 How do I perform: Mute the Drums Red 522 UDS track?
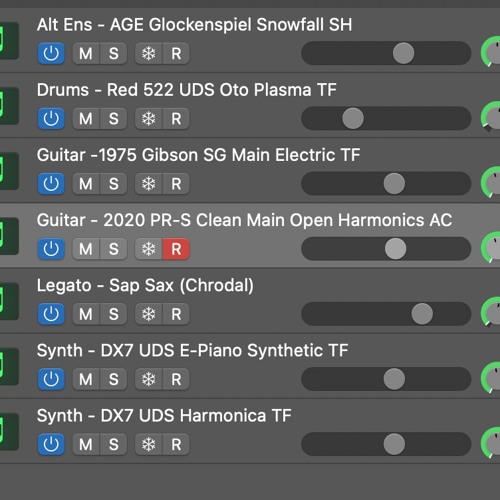86,118
